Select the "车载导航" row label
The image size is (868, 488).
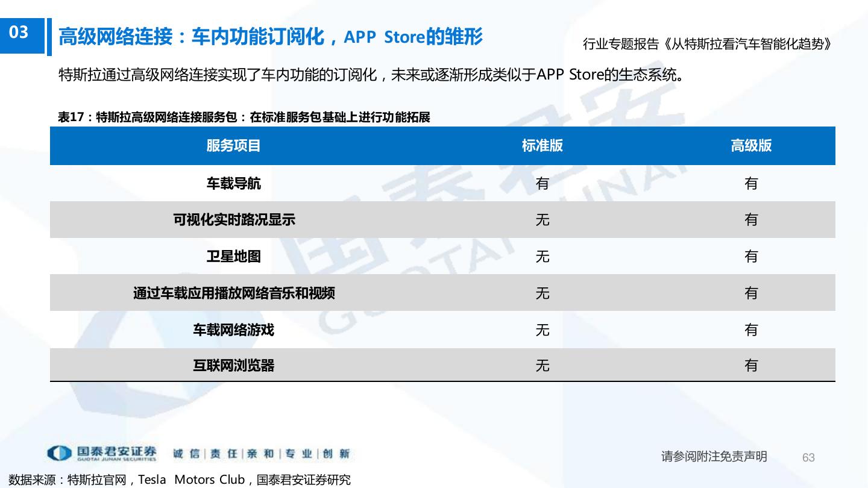click(233, 183)
